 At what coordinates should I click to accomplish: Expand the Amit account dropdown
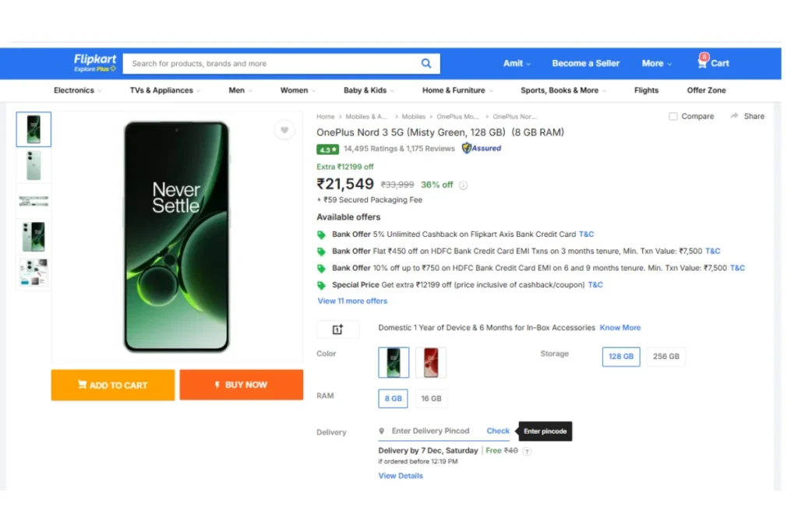(x=517, y=64)
